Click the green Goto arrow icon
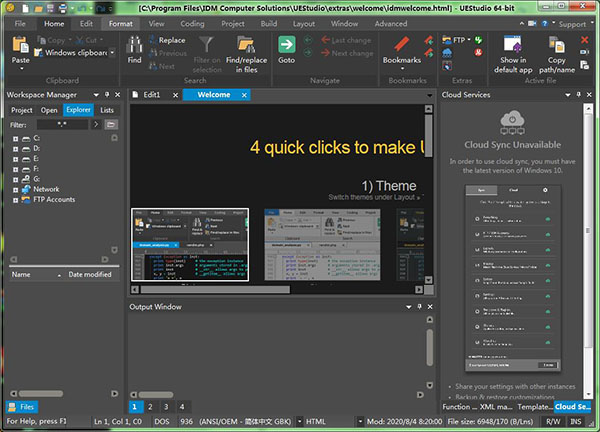 (x=287, y=45)
